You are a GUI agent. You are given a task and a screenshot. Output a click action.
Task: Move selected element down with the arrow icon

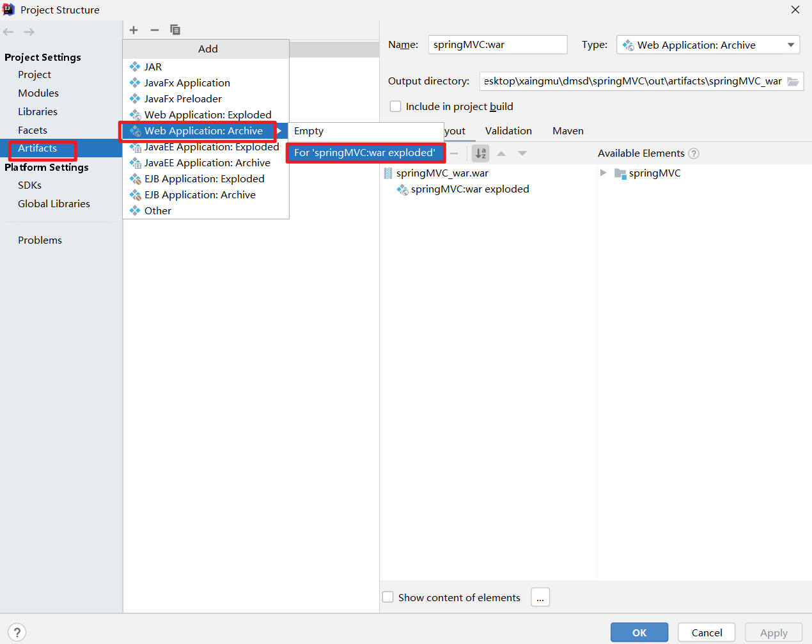pos(522,153)
